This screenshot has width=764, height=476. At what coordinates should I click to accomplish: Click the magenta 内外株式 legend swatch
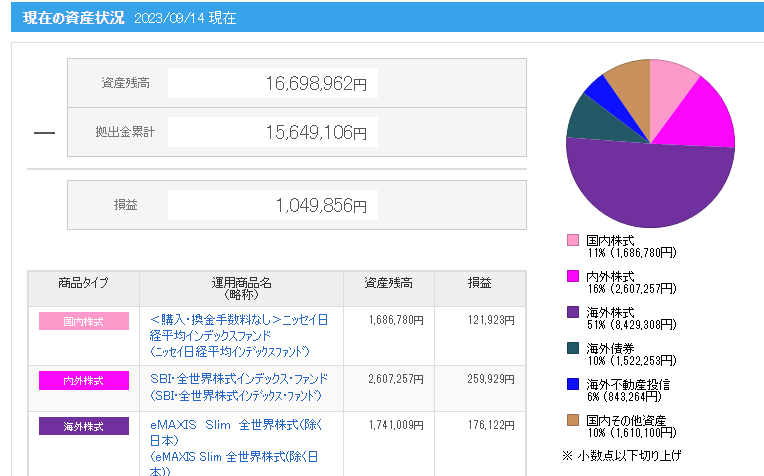573,276
